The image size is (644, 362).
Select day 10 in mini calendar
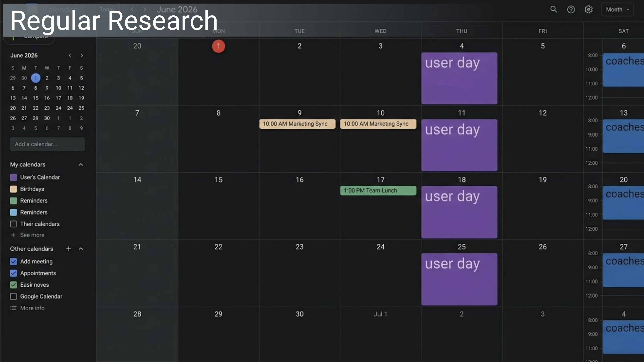[58, 88]
